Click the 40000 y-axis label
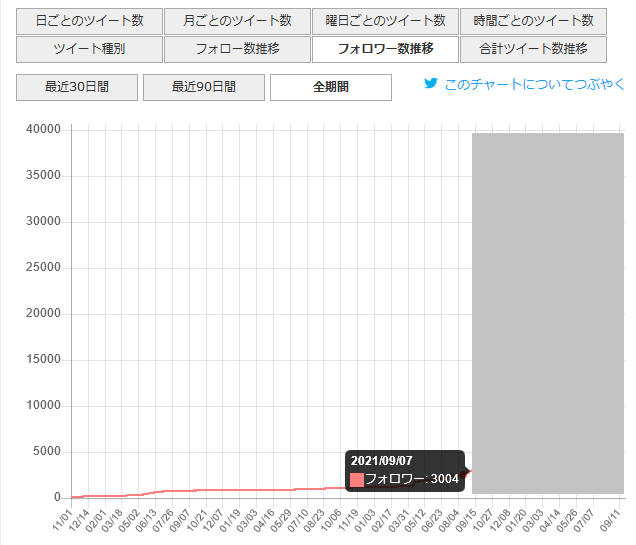 [43, 129]
